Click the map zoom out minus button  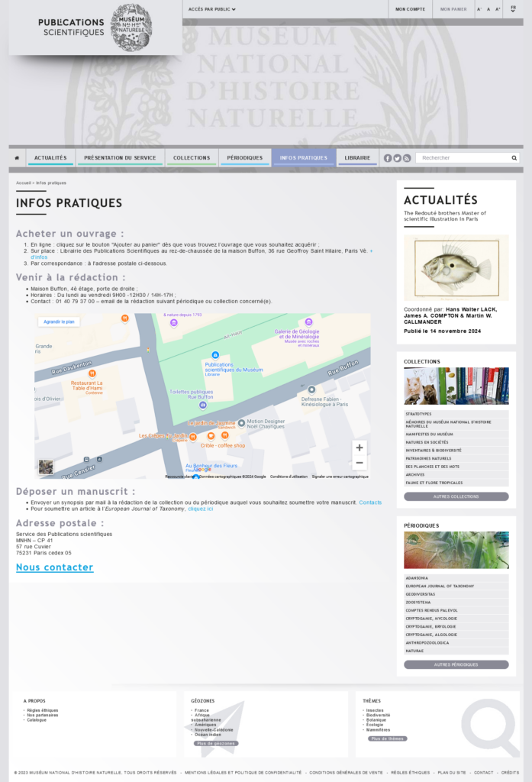pos(360,463)
